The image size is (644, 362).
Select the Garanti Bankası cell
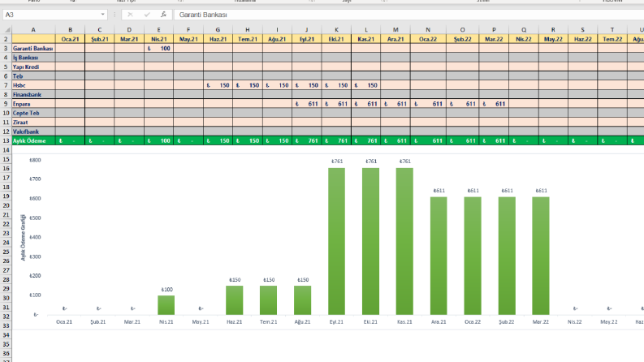[33, 49]
